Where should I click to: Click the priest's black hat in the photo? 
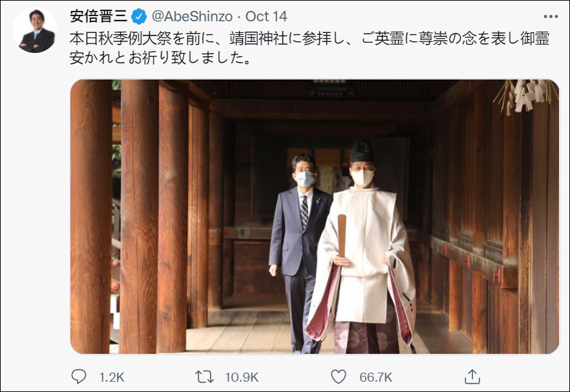(x=362, y=151)
